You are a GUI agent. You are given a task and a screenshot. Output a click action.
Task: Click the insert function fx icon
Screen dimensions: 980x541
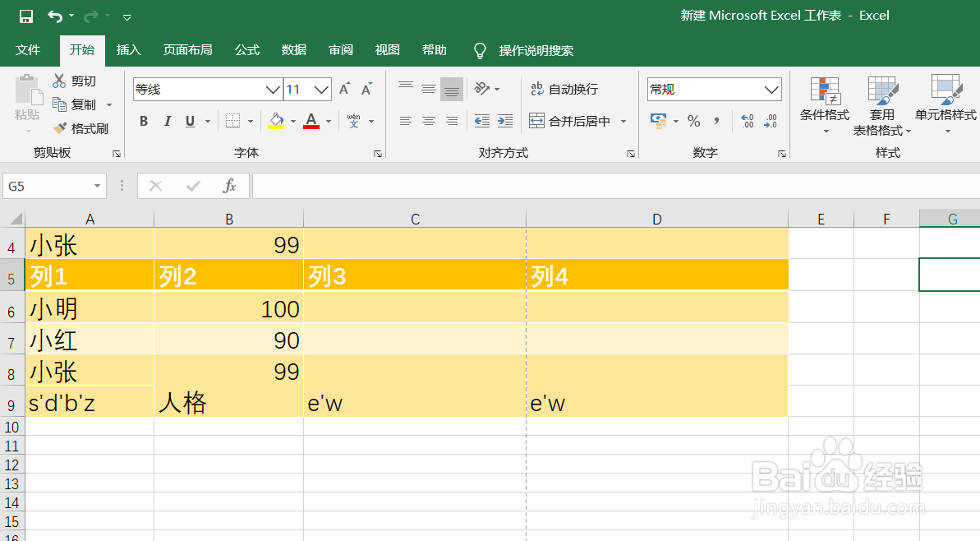point(229,186)
